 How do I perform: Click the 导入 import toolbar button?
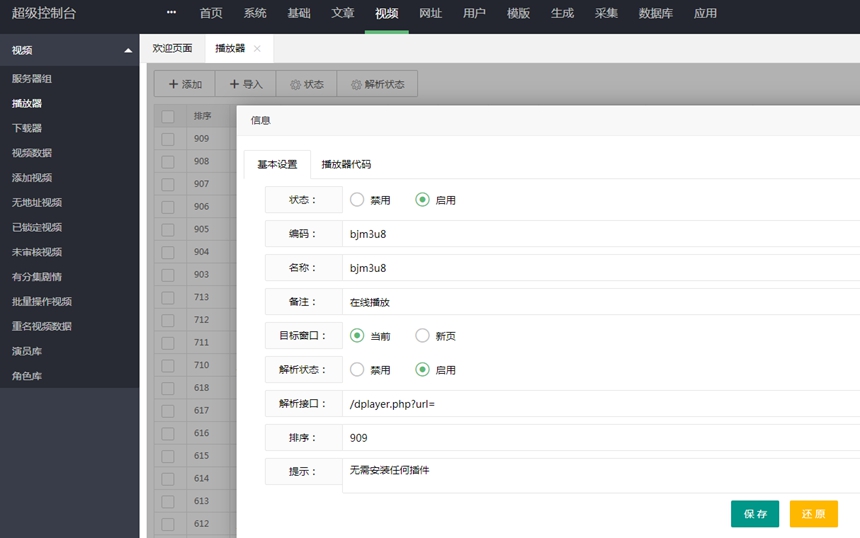click(x=246, y=85)
